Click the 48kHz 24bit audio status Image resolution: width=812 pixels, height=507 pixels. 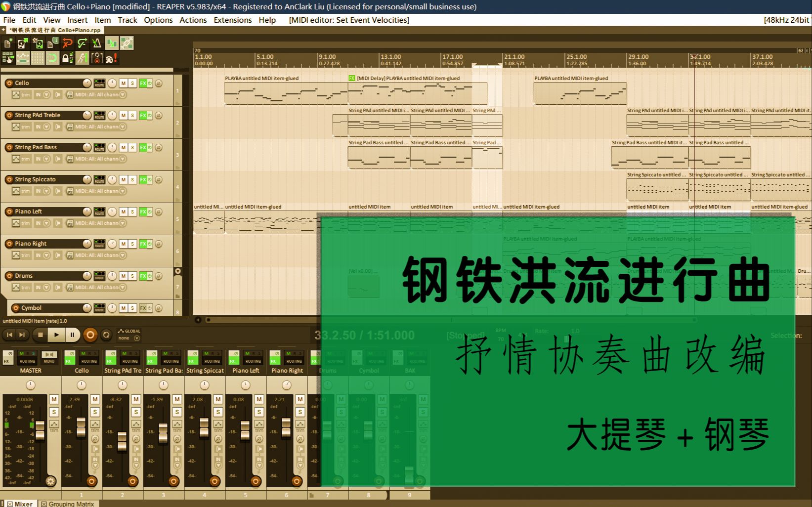pos(786,20)
